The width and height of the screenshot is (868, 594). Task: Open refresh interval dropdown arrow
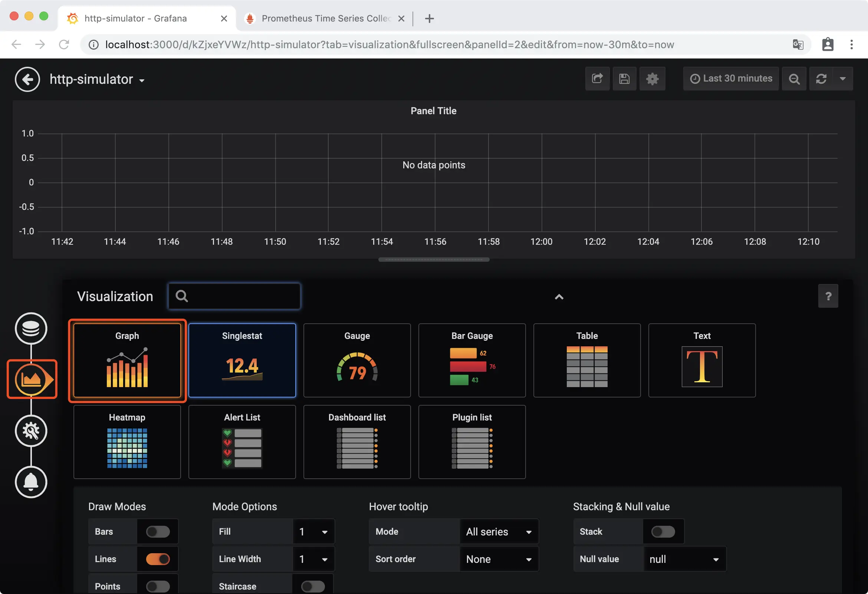[843, 79]
